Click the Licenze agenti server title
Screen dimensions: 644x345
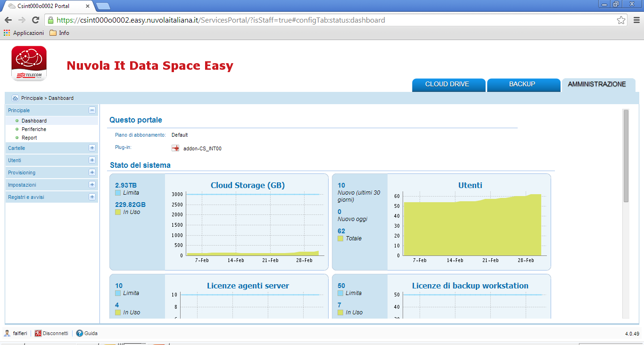pyautogui.click(x=248, y=286)
